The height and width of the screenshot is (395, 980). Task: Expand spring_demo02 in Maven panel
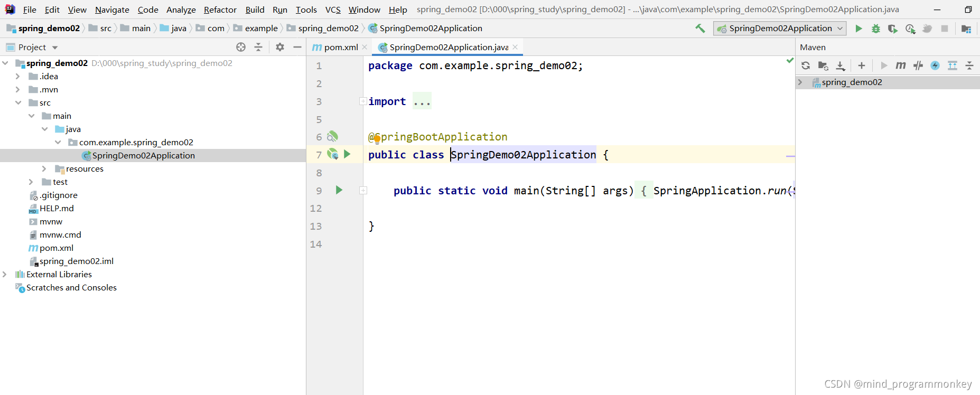[800, 82]
